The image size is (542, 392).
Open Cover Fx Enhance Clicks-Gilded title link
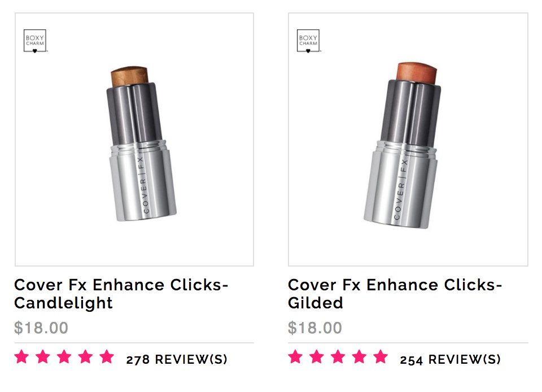point(395,294)
